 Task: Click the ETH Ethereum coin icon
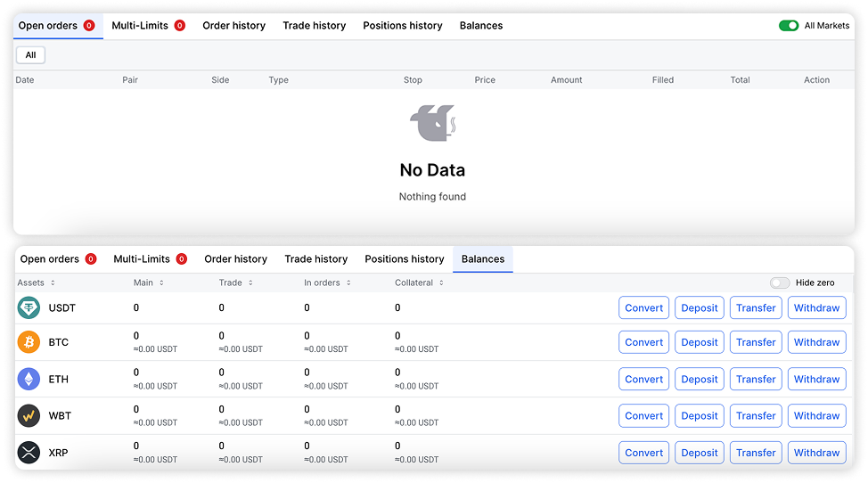(x=29, y=380)
